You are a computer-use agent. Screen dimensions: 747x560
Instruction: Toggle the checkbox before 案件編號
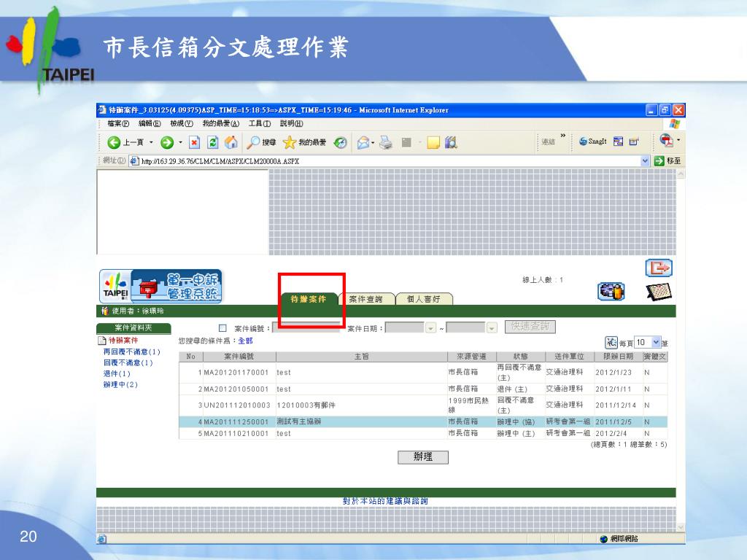222,328
